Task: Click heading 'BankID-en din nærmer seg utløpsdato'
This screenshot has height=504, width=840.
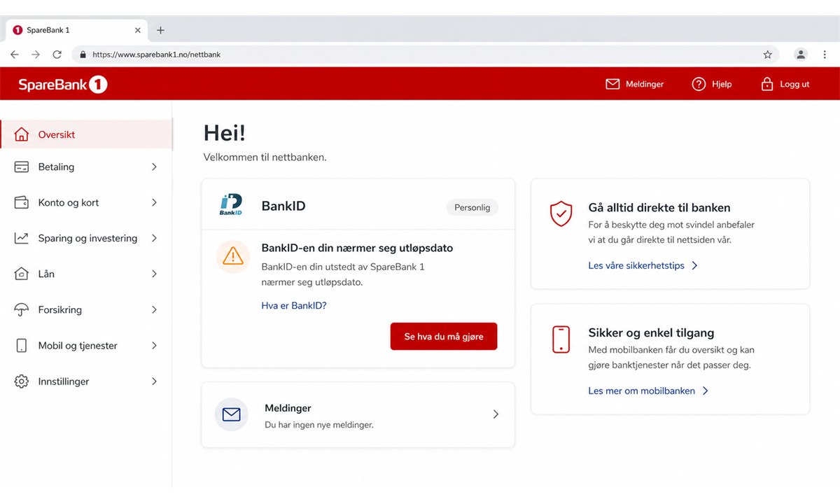Action: coord(357,248)
